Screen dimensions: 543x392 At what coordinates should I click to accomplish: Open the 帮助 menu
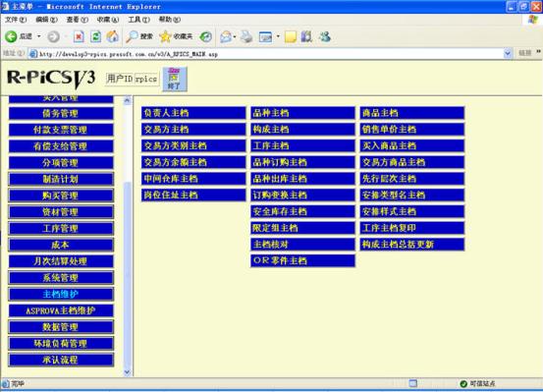[x=170, y=20]
